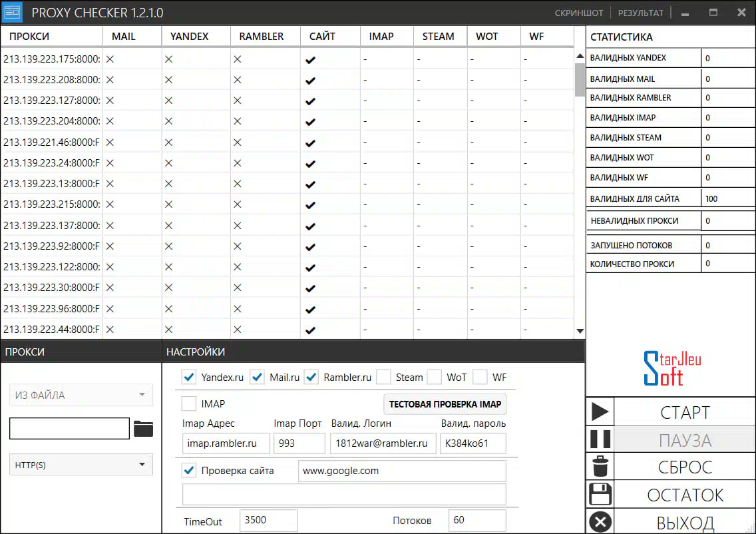Click the circled X icon beside ВЫХОД
This screenshot has height=534, width=756.
click(x=600, y=522)
